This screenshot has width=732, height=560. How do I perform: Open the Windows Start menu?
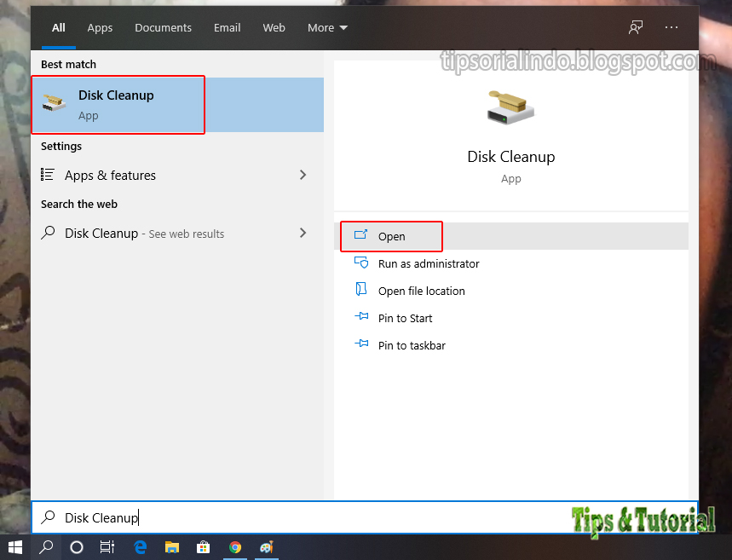tap(15, 547)
